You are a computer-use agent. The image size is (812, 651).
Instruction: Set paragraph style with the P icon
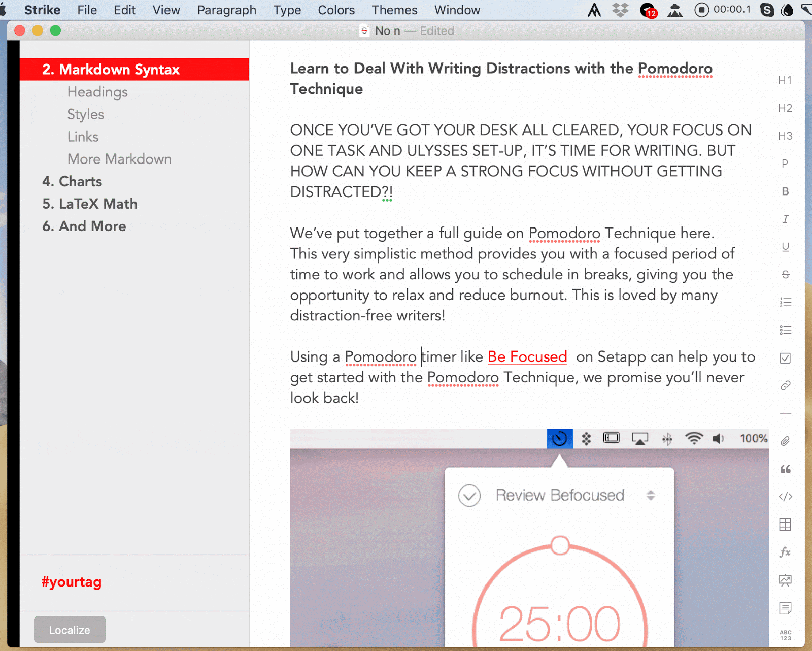[x=785, y=164]
